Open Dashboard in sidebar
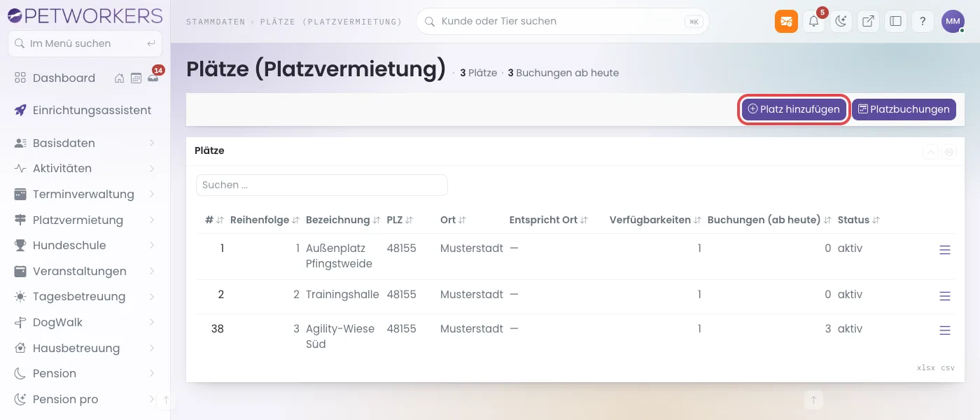 tap(63, 78)
